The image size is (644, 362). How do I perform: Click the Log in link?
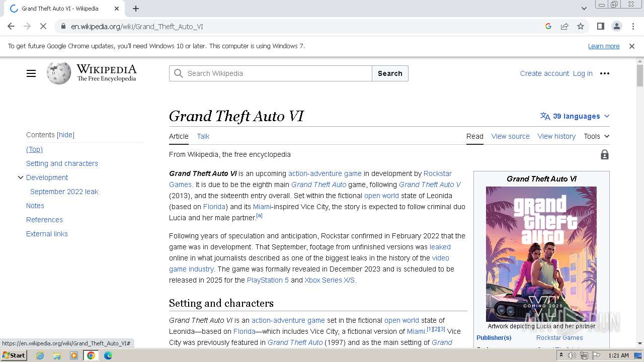point(583,73)
